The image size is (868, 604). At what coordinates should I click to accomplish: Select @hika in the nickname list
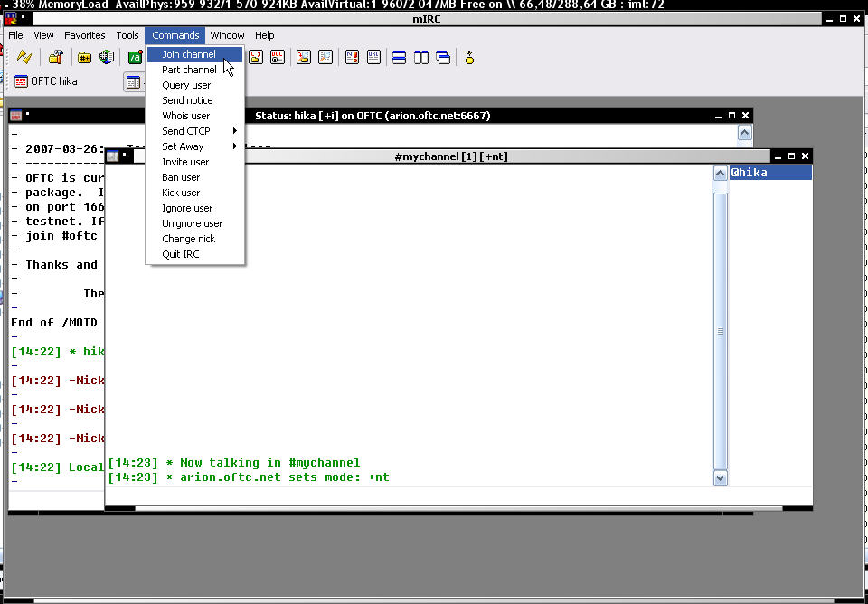click(x=770, y=172)
